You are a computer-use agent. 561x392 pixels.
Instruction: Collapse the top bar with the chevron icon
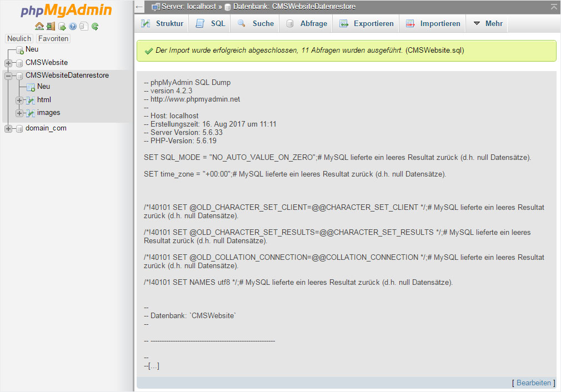coord(554,7)
